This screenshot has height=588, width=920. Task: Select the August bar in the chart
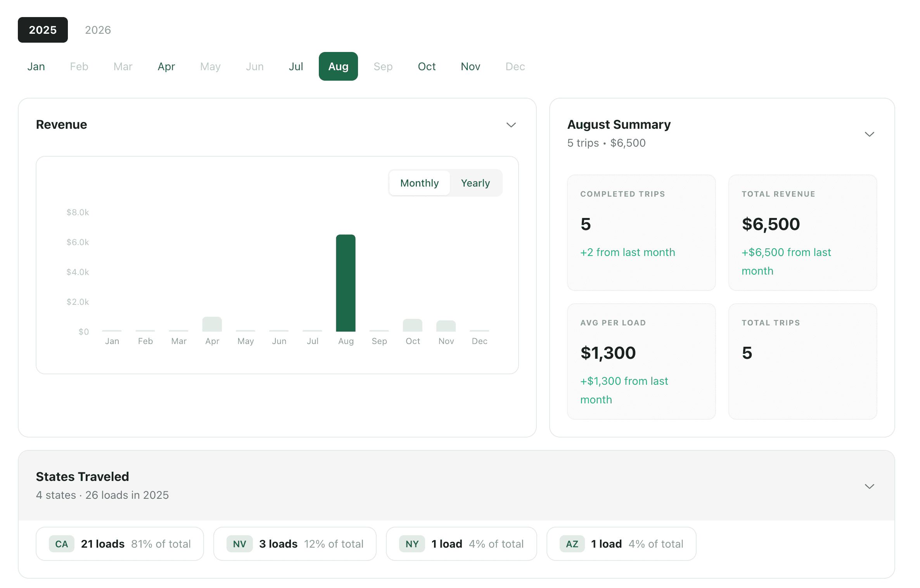[345, 283]
